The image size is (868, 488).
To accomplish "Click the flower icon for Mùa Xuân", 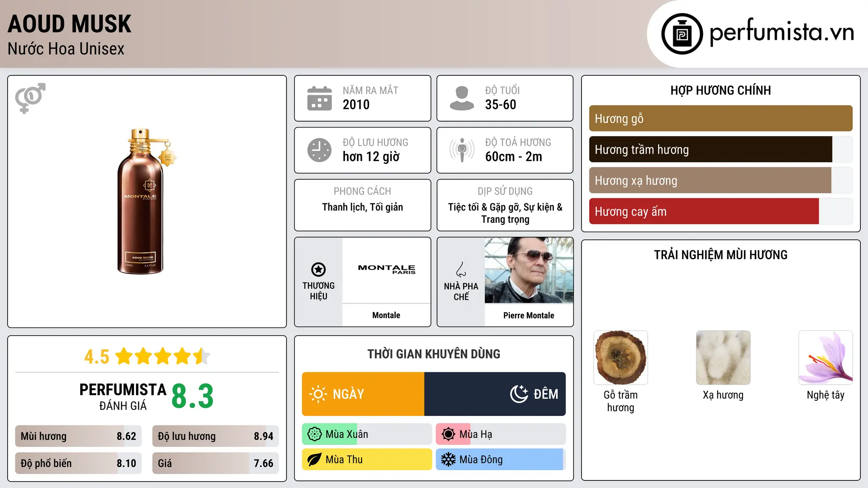I will [x=314, y=434].
